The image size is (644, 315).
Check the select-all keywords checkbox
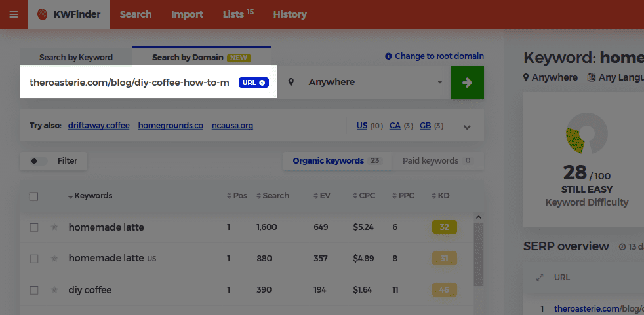[33, 196]
